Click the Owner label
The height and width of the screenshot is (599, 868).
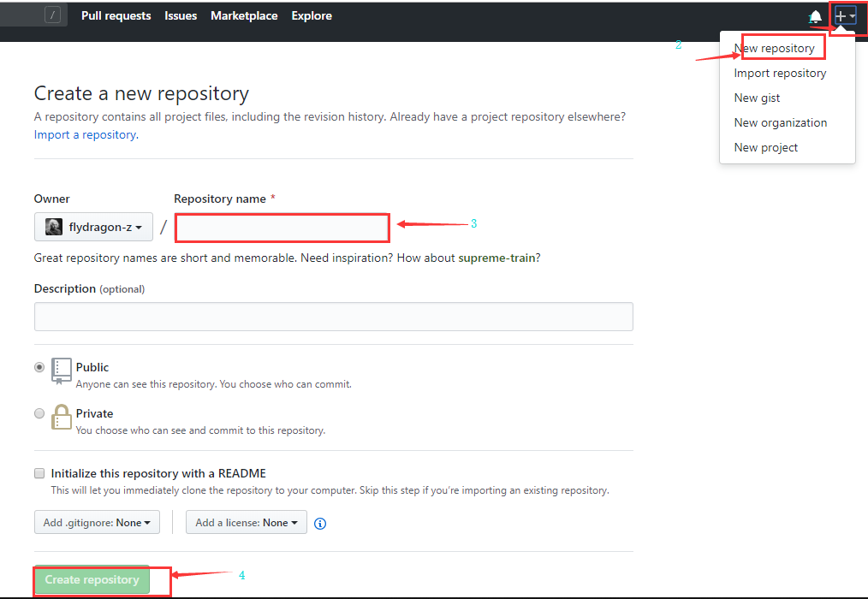[x=51, y=199]
